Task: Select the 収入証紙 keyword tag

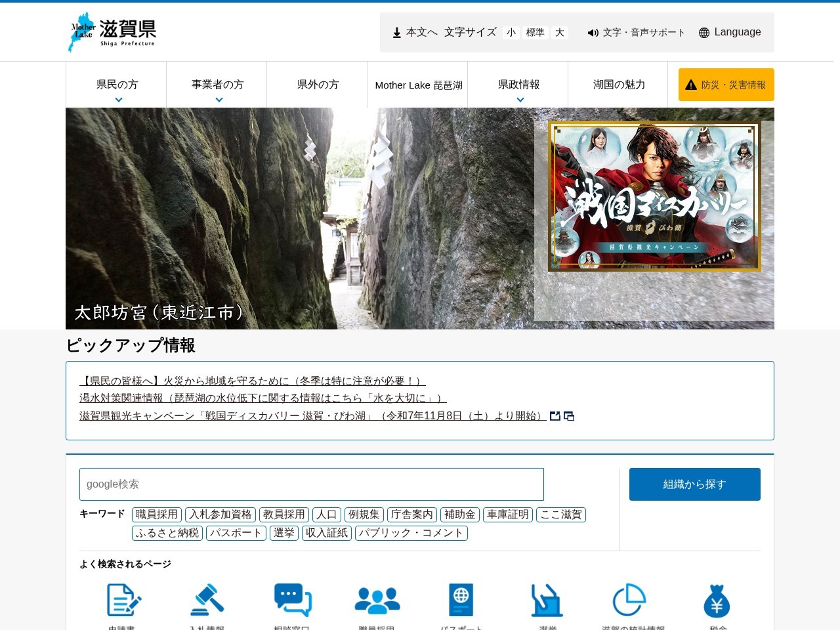Action: (x=327, y=533)
